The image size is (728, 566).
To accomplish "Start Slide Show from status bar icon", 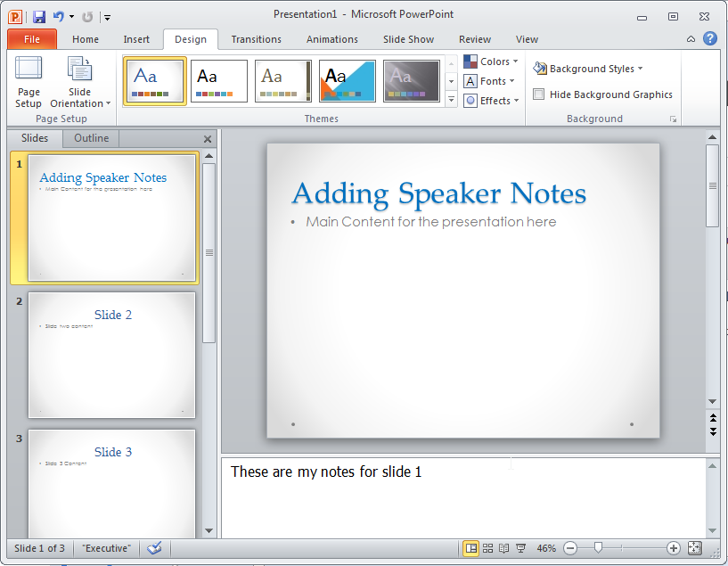I will point(520,548).
